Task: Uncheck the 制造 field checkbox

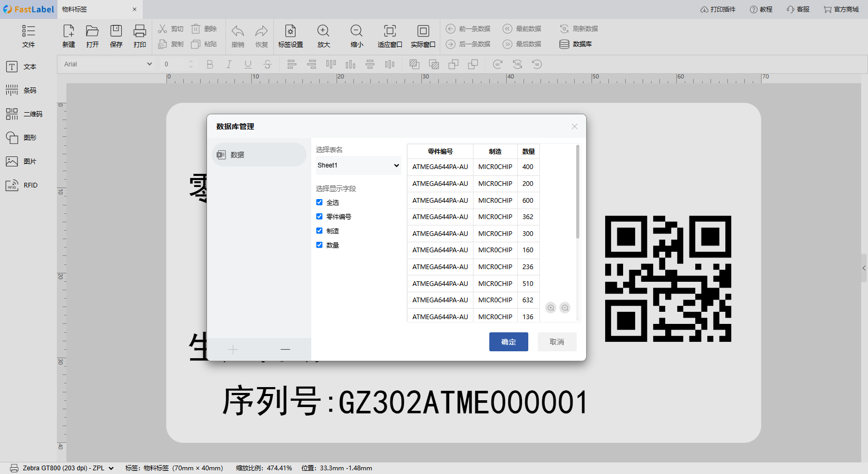Action: point(319,231)
